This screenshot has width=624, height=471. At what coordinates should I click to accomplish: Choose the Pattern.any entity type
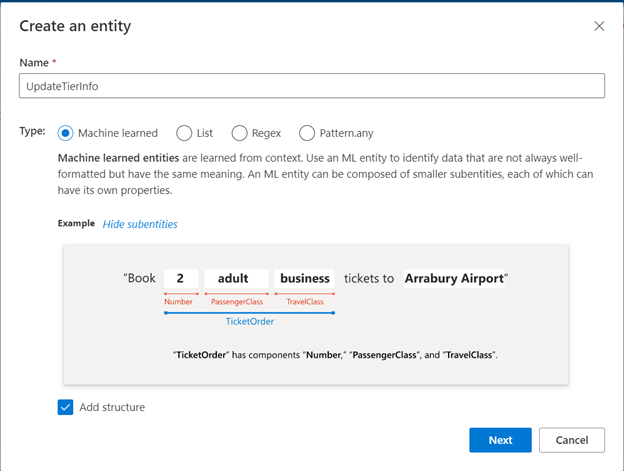(x=307, y=133)
